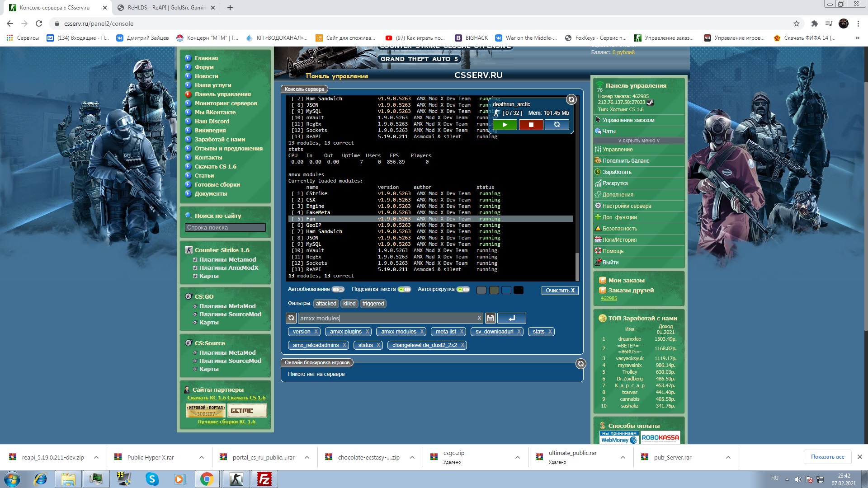The image size is (868, 488).
Task: Open options arrow for csgo.zip download
Action: coord(518,457)
